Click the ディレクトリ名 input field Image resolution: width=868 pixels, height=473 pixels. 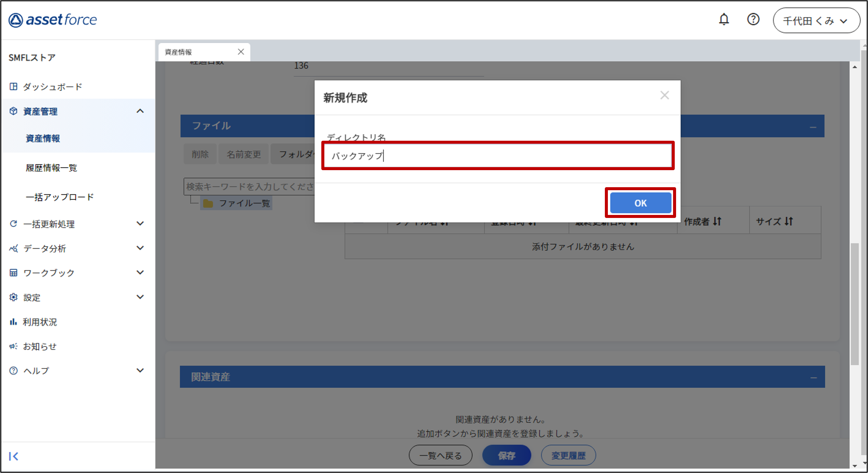(x=497, y=156)
